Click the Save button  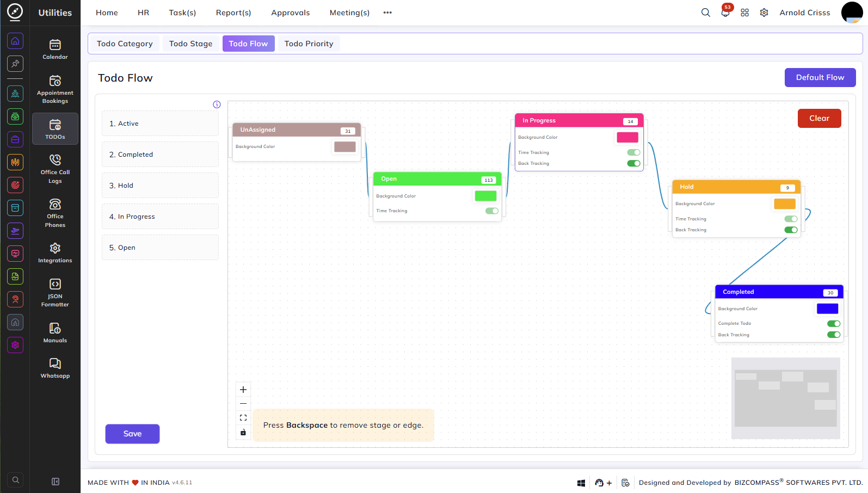132,434
